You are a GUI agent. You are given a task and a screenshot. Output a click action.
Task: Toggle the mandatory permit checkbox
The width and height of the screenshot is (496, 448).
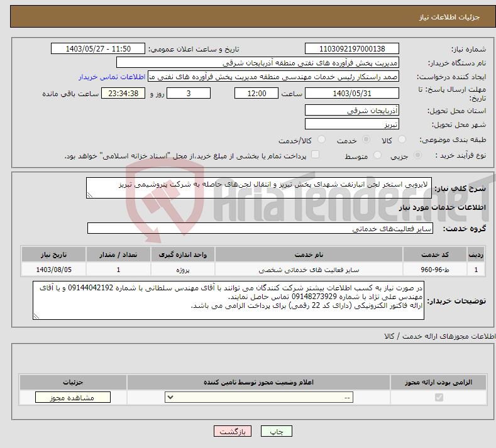(439, 397)
